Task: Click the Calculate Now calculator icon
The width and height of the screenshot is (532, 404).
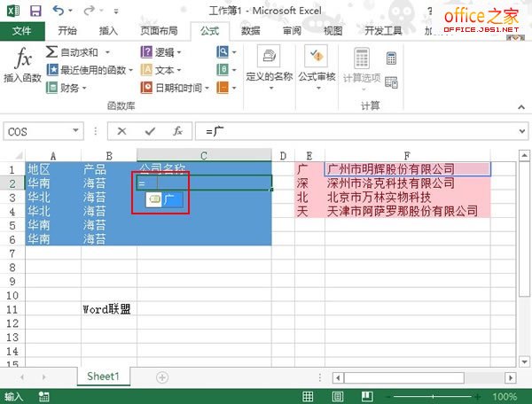Action: tap(391, 58)
